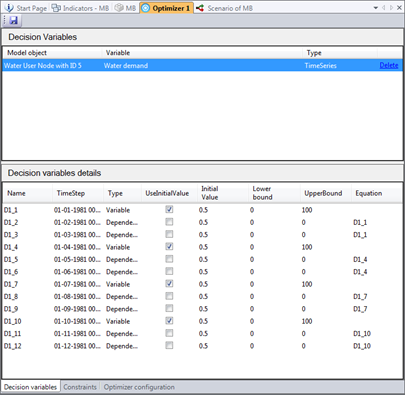Click the MB model tab cube icon

(119, 8)
